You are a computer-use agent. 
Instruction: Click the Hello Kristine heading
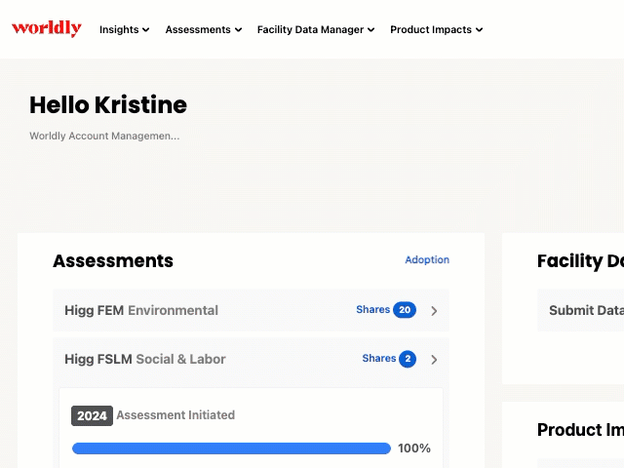pyautogui.click(x=108, y=105)
